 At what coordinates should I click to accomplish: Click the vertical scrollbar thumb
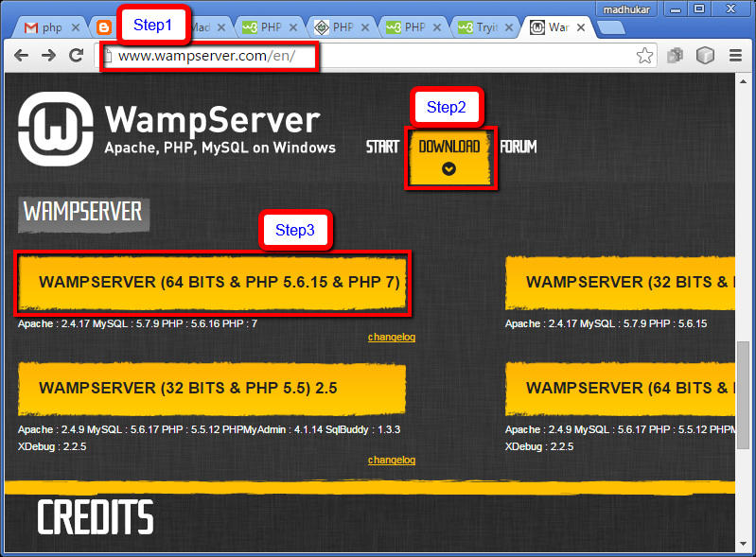click(x=744, y=395)
